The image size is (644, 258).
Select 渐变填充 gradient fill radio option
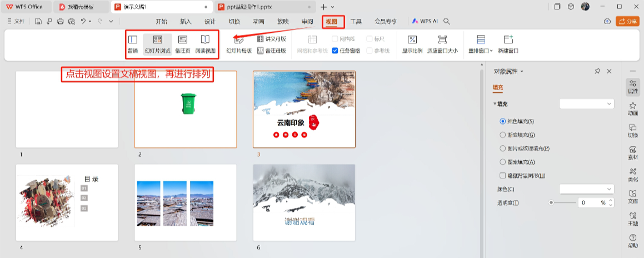click(503, 135)
